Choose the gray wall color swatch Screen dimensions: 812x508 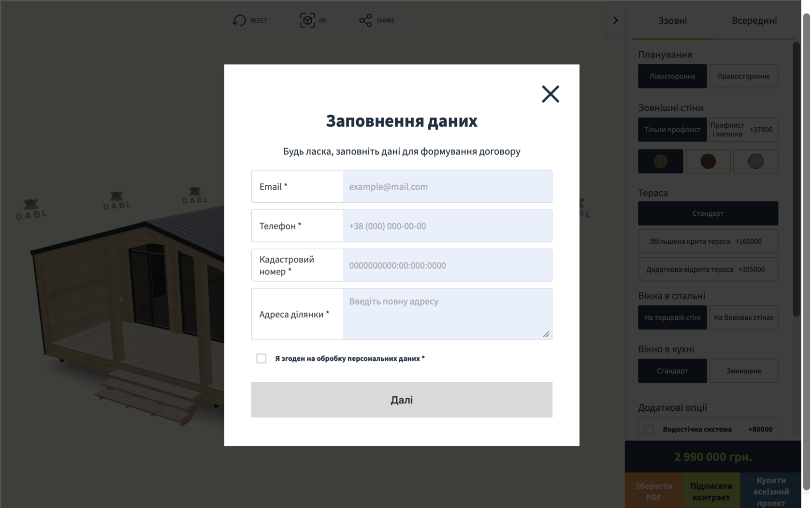756,161
